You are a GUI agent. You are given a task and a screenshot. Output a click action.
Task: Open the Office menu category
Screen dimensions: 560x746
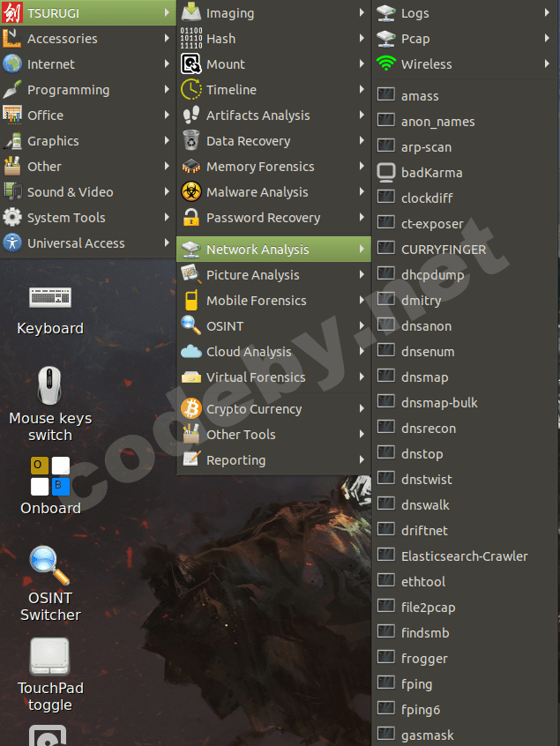(87, 116)
